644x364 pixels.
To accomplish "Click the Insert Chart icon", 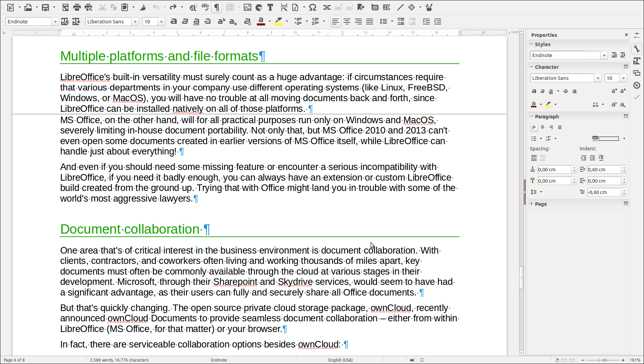I will click(x=259, y=7).
